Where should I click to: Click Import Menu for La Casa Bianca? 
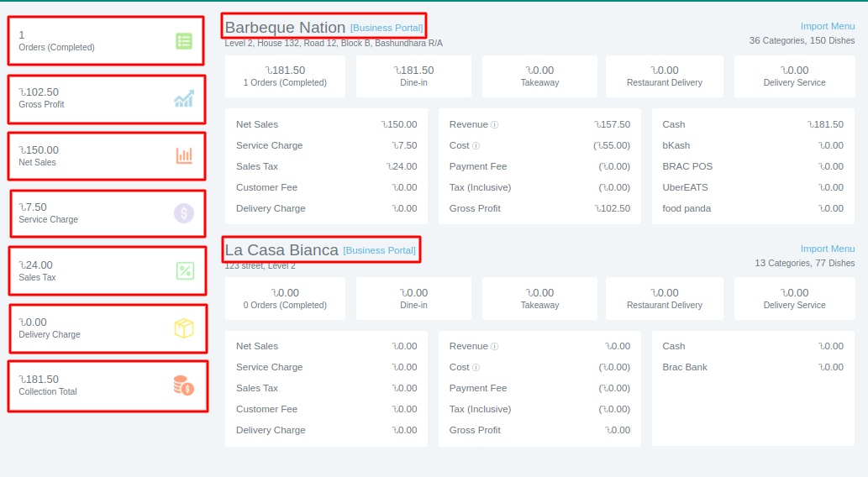(x=828, y=249)
